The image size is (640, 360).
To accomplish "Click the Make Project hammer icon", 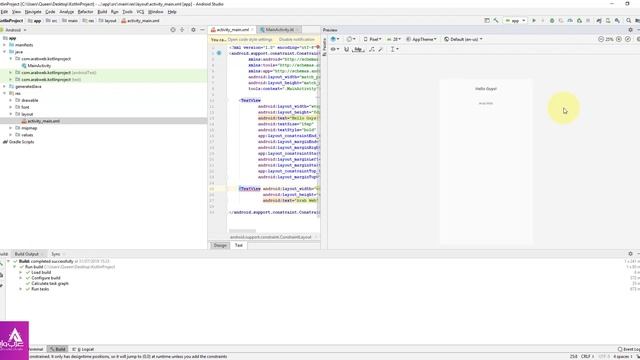I will (496, 20).
